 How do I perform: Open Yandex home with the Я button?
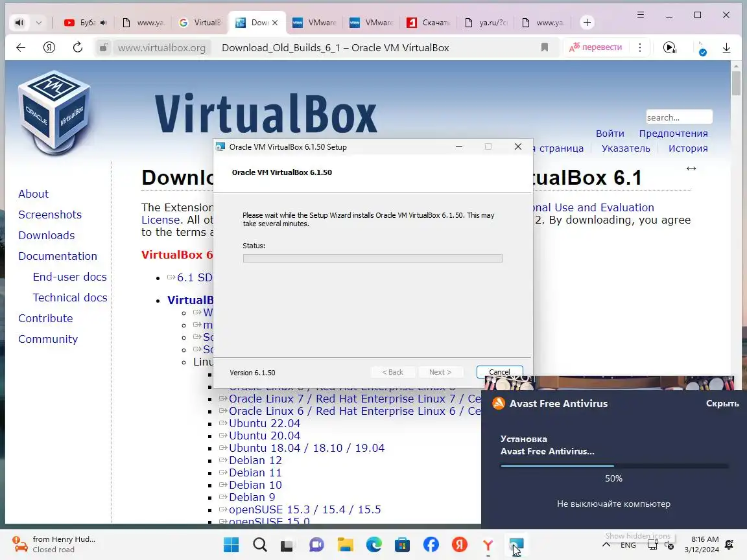(49, 47)
